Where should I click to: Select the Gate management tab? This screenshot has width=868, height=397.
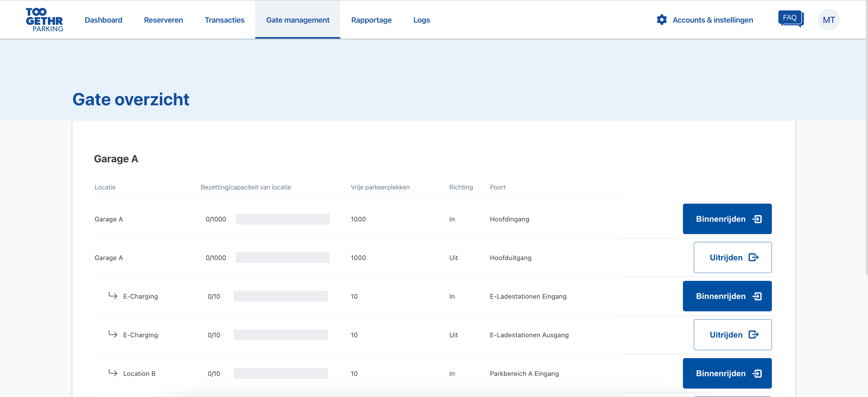coord(297,20)
